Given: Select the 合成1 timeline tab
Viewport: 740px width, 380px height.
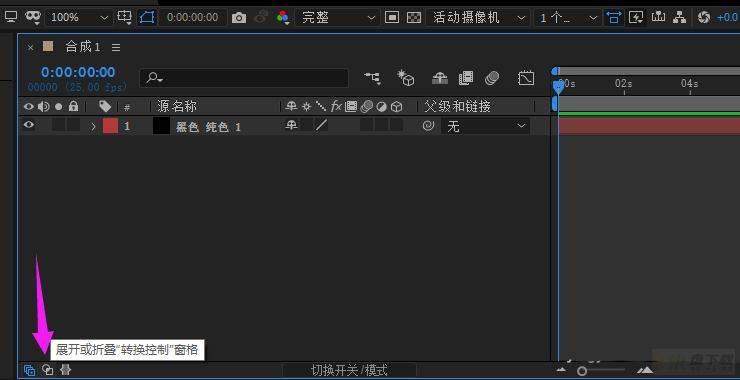Looking at the screenshot, I should (x=83, y=47).
